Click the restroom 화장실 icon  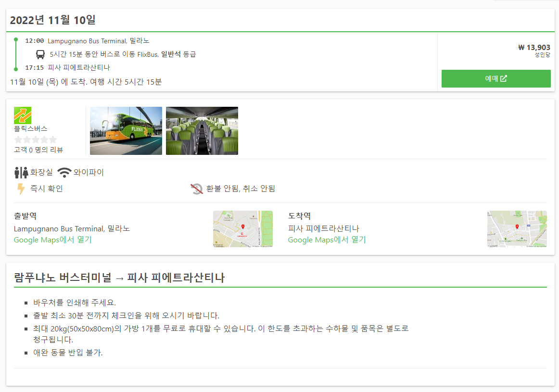21,173
